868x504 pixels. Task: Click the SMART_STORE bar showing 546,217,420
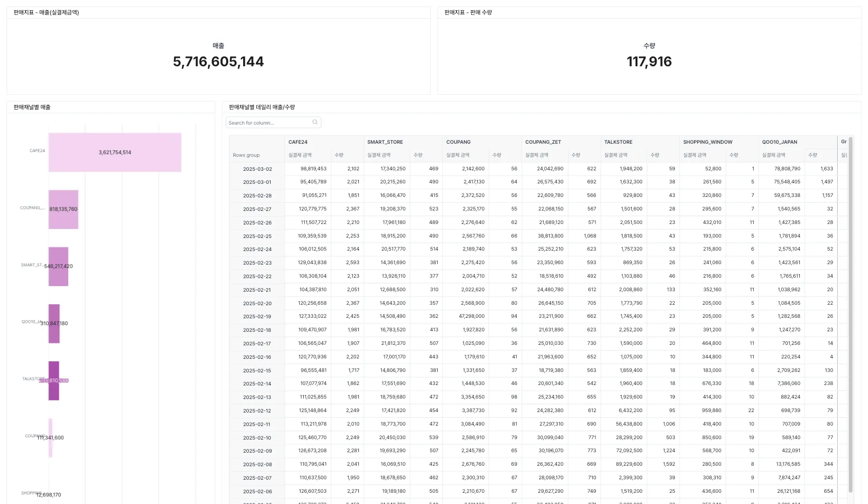pyautogui.click(x=58, y=266)
